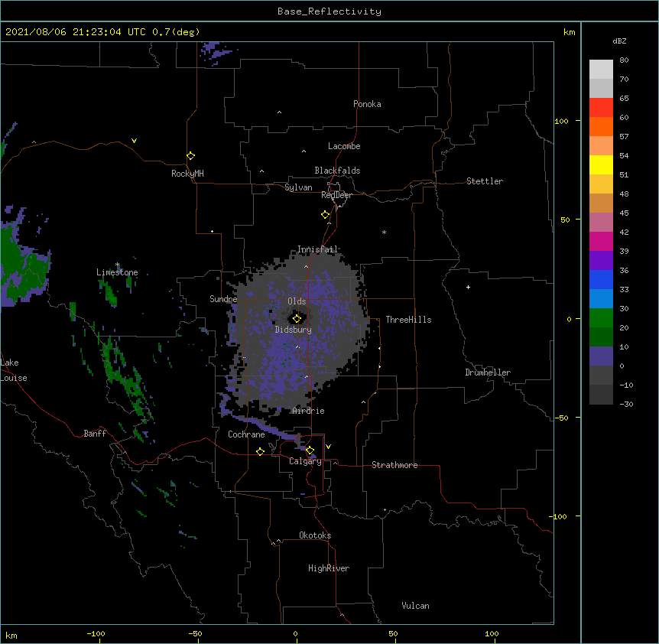The image size is (659, 644).
Task: Click the RockyMH label
Action: point(187,174)
